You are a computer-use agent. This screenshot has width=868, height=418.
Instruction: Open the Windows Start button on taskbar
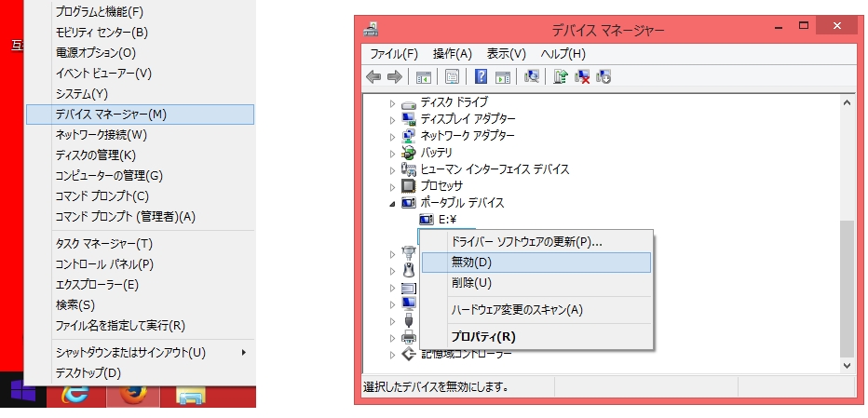tap(24, 392)
